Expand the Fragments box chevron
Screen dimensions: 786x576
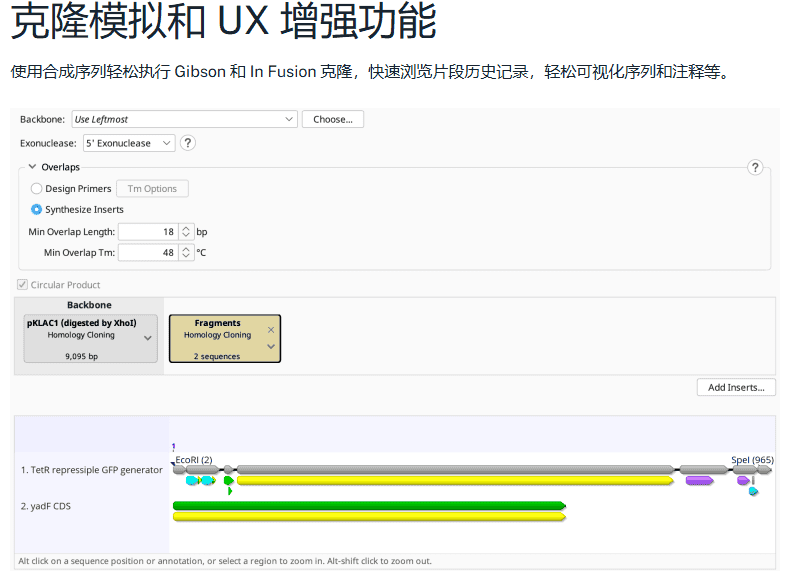[x=271, y=346]
